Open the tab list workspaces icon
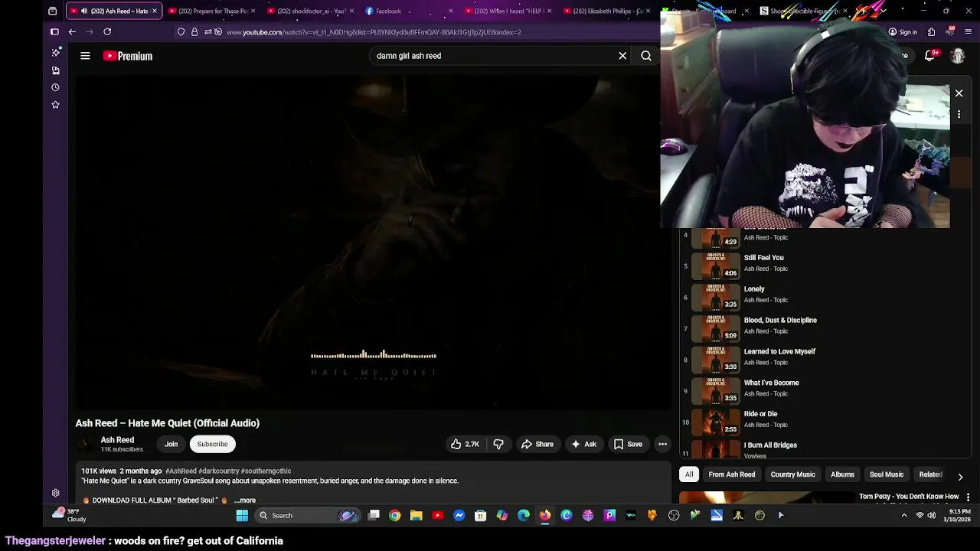Viewport: 980px width, 551px height. point(52,11)
